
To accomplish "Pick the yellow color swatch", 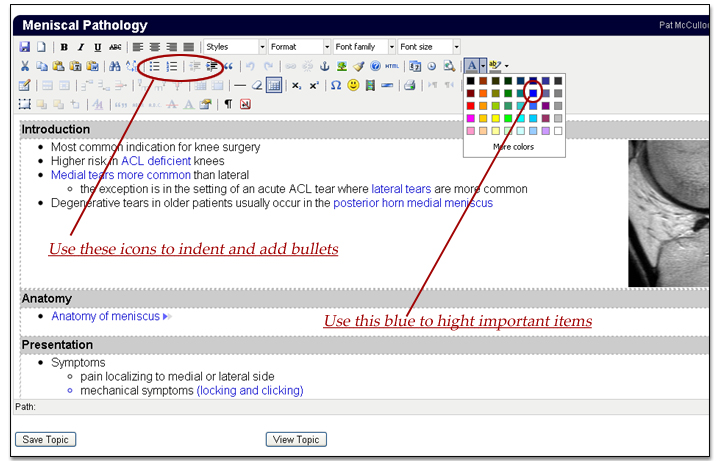I will tap(495, 118).
